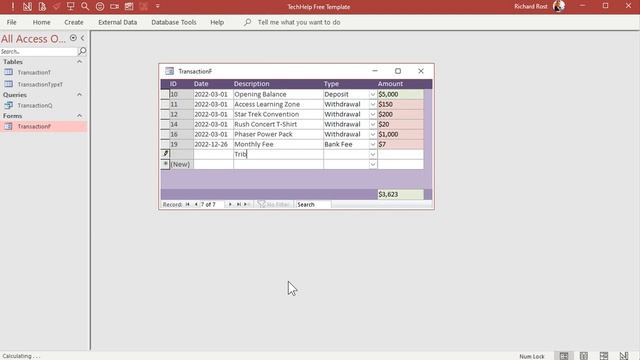The image size is (640, 360).
Task: Click the navigation pane Search field
Action: coord(38,51)
